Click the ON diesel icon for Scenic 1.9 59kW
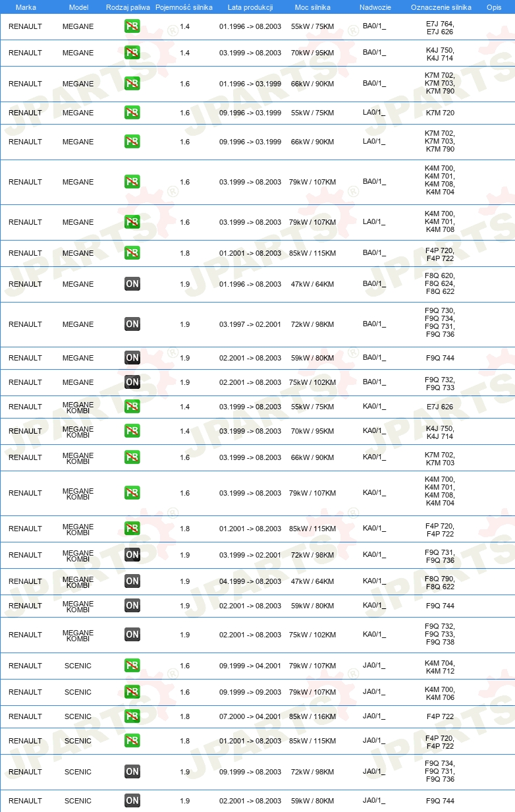Viewport: 515px width, 812px height. click(x=132, y=801)
